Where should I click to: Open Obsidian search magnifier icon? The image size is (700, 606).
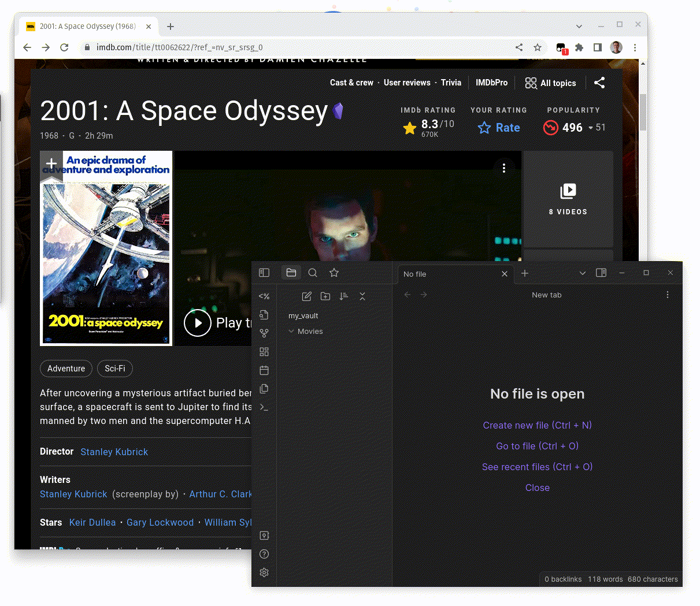click(313, 273)
